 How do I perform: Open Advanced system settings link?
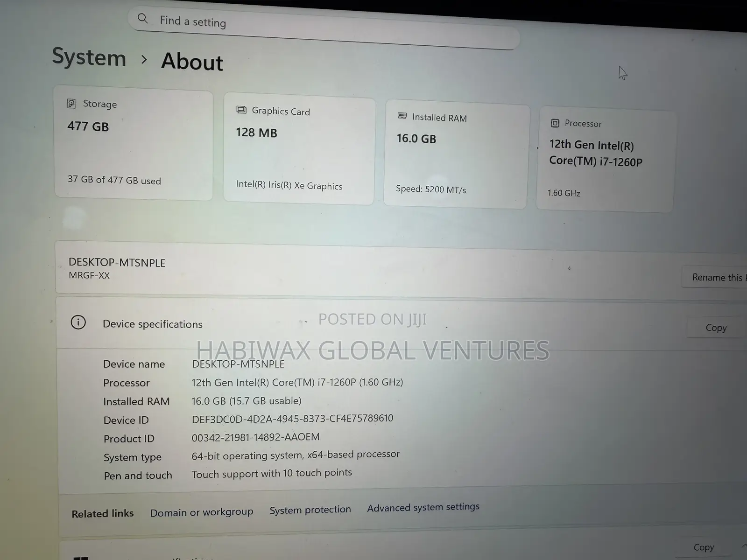coord(423,507)
